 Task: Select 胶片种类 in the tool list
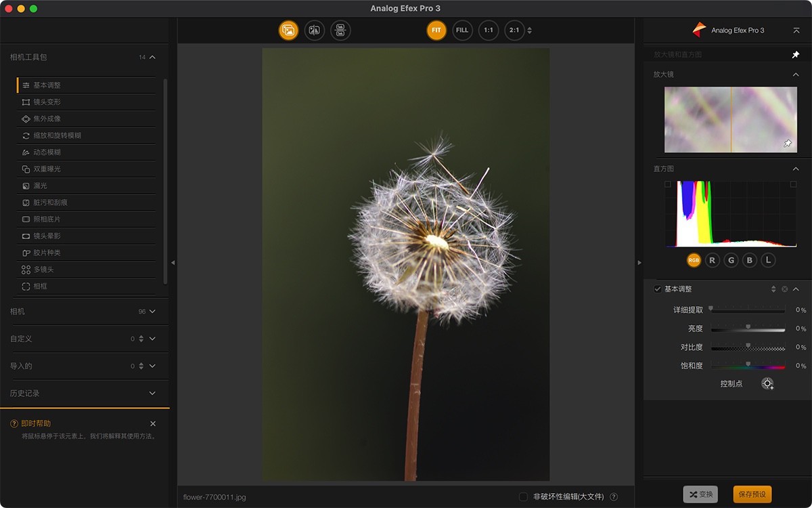click(x=47, y=253)
